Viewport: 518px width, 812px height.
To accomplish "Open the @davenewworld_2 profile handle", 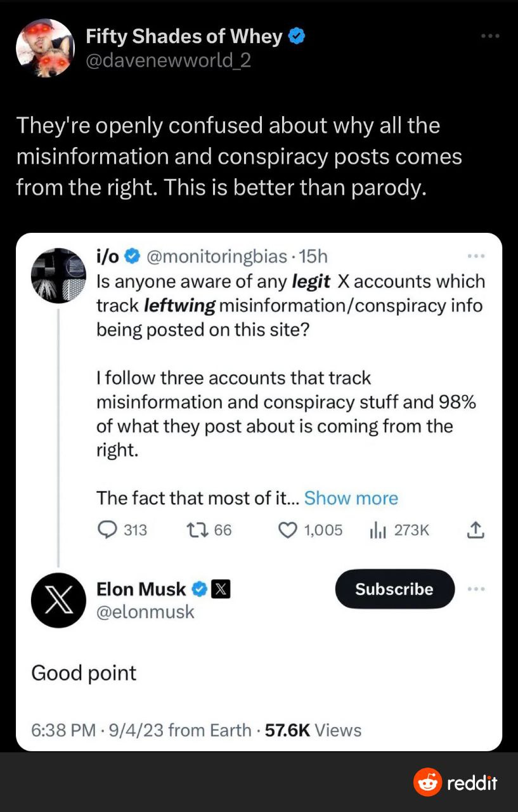I will pyautogui.click(x=169, y=60).
